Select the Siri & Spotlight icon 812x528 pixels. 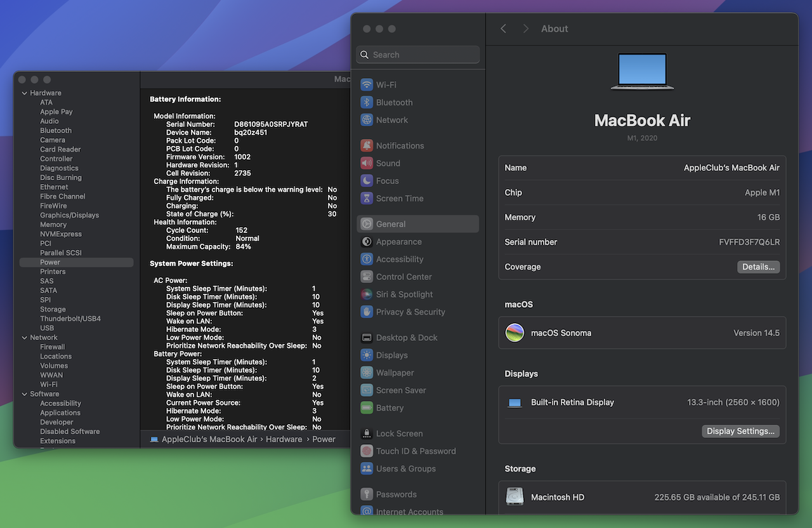(367, 294)
